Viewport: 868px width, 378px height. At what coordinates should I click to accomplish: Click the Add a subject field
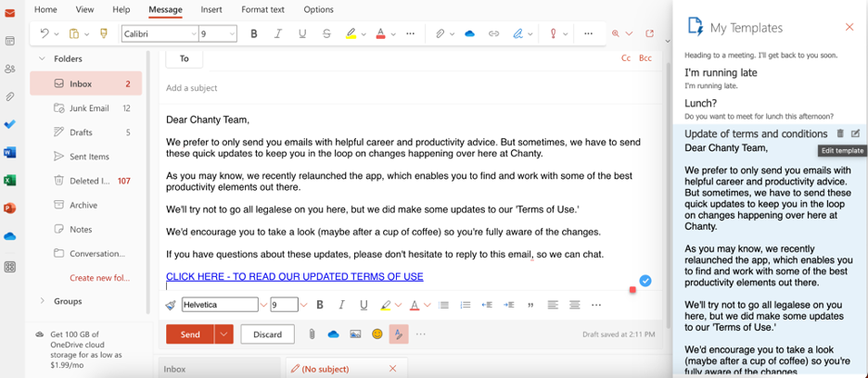pos(371,88)
